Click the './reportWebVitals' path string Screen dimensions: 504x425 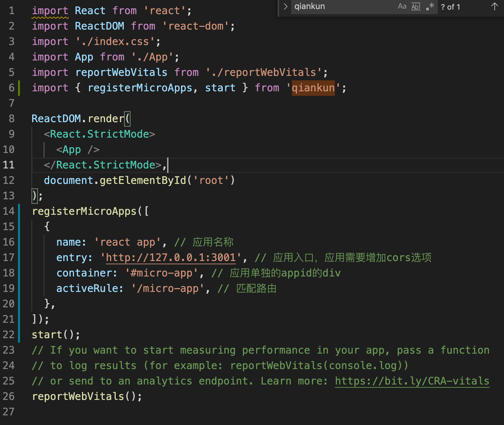point(264,72)
